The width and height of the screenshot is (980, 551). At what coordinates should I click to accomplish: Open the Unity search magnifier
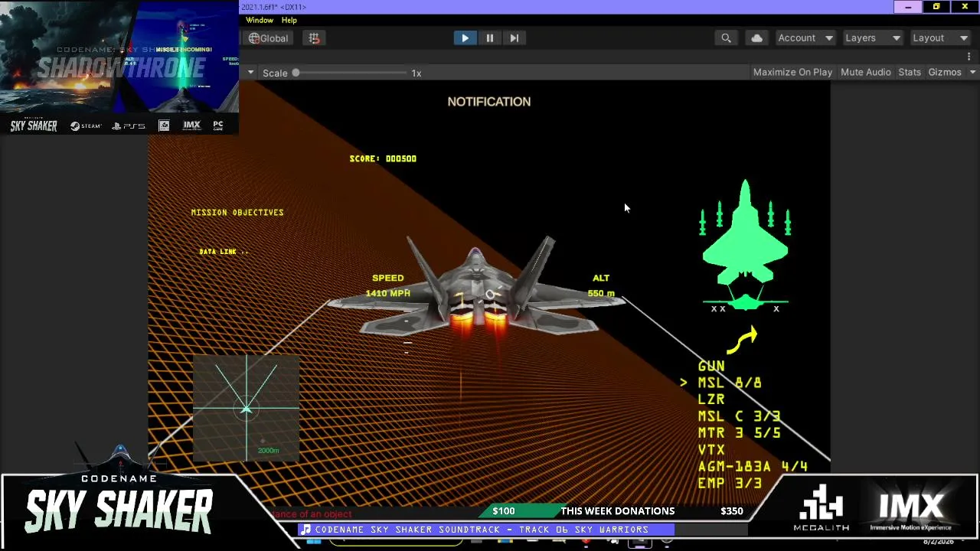click(x=726, y=38)
